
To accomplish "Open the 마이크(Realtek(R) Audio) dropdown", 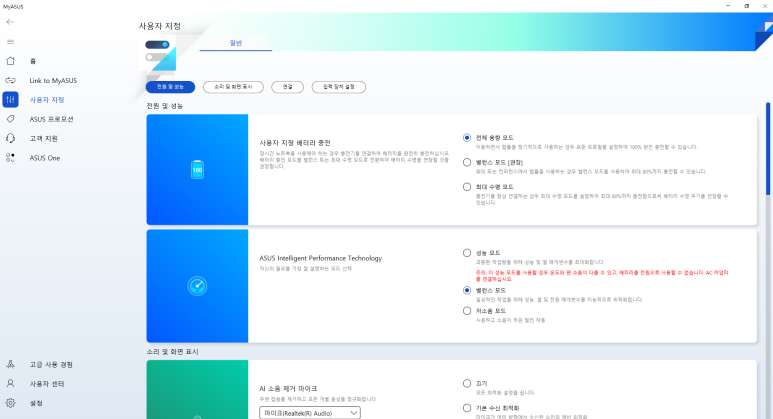I will tap(310, 413).
